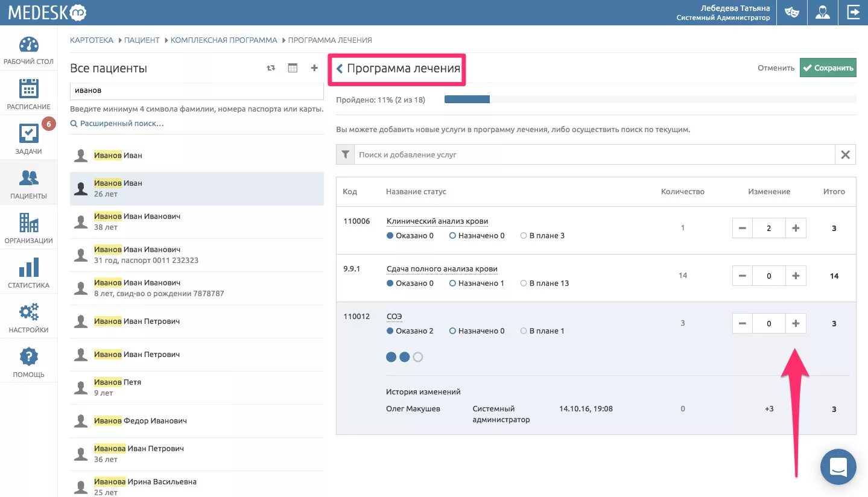Add a new patient via plus icon
This screenshot has height=497, width=868.
point(314,68)
